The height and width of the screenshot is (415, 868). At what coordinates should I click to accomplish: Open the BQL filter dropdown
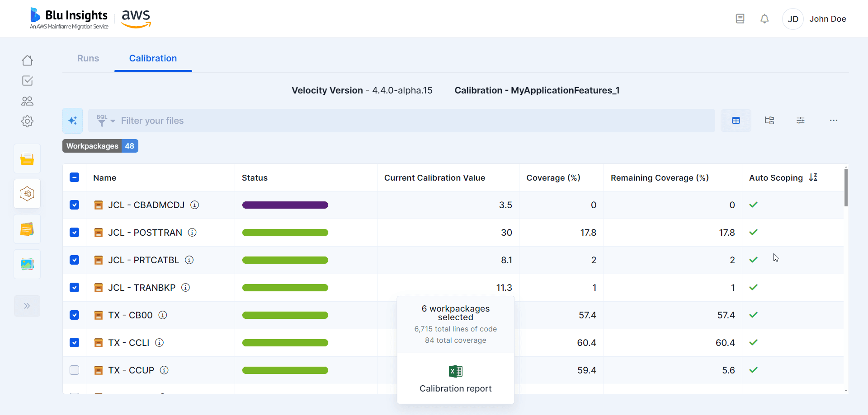pyautogui.click(x=106, y=121)
